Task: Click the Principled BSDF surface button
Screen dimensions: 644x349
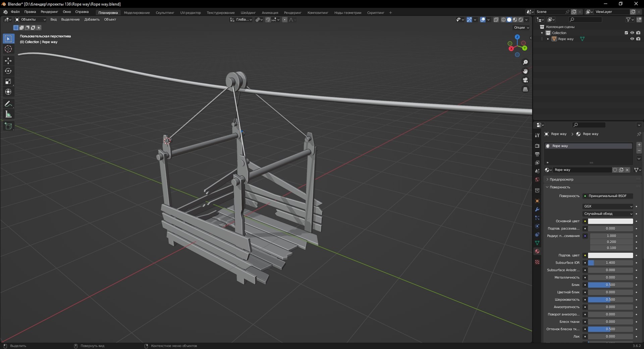Action: 608,196
